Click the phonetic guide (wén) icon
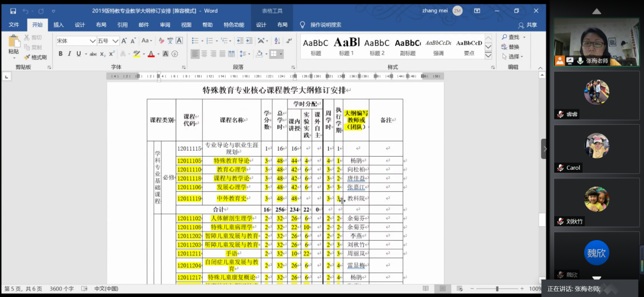The width and height of the screenshot is (644, 297). [x=170, y=41]
